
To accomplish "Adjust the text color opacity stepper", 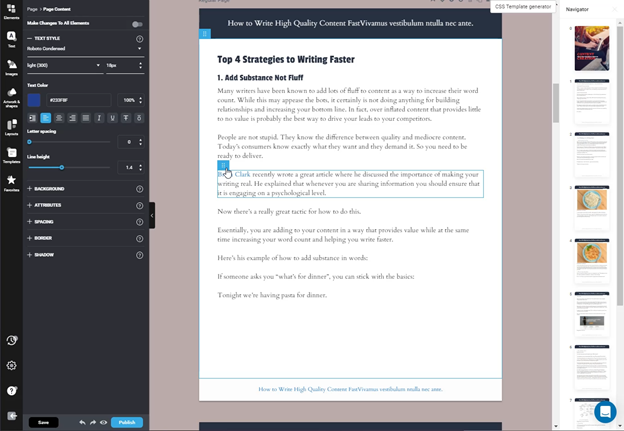I will 140,100.
